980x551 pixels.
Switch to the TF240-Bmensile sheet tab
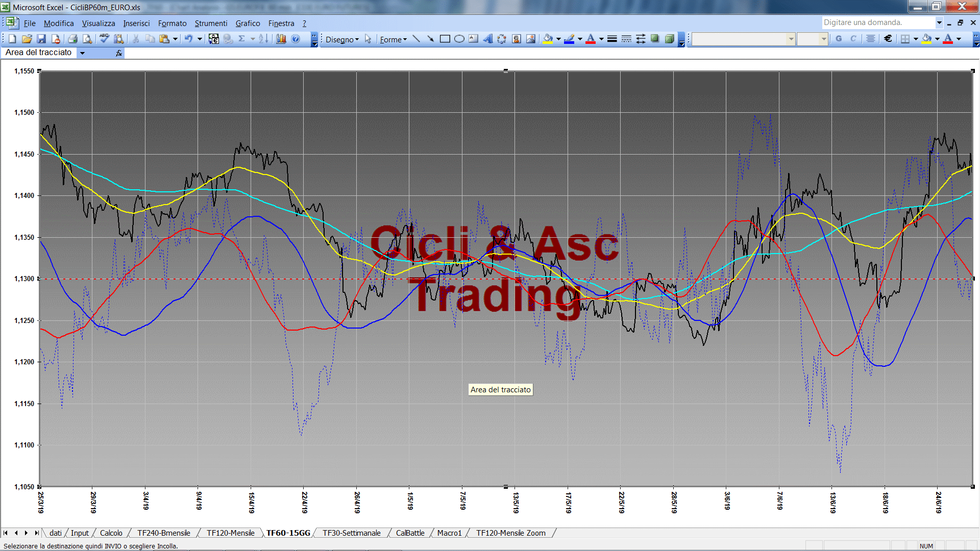[163, 533]
